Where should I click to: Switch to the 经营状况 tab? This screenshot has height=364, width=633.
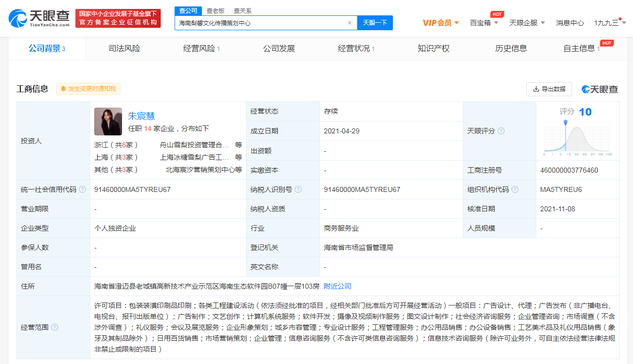(x=356, y=48)
